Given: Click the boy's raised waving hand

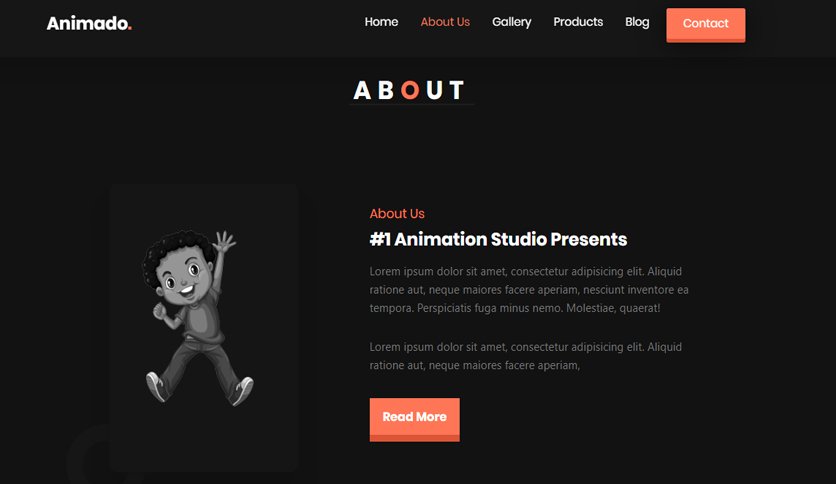Looking at the screenshot, I should [x=225, y=241].
